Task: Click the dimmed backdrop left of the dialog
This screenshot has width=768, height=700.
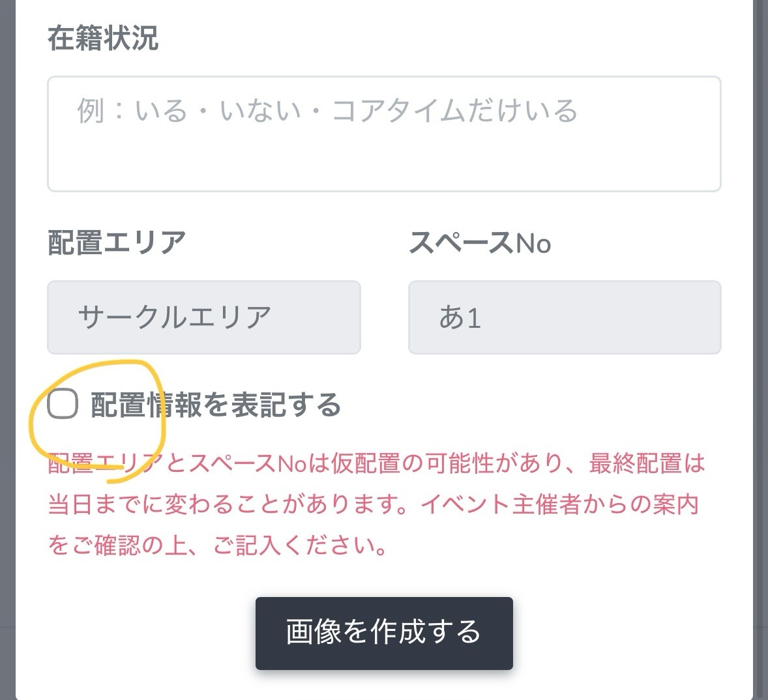Action: pos(7,326)
